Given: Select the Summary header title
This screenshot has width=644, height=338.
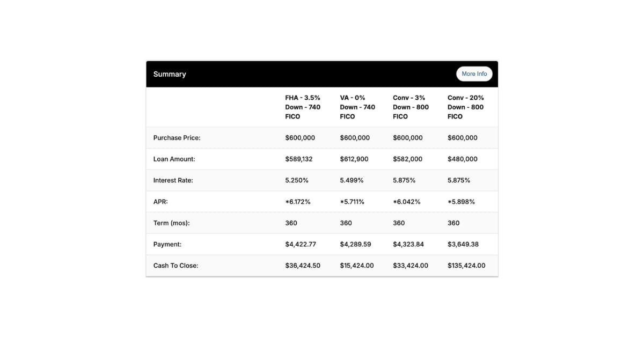Looking at the screenshot, I should (x=170, y=74).
